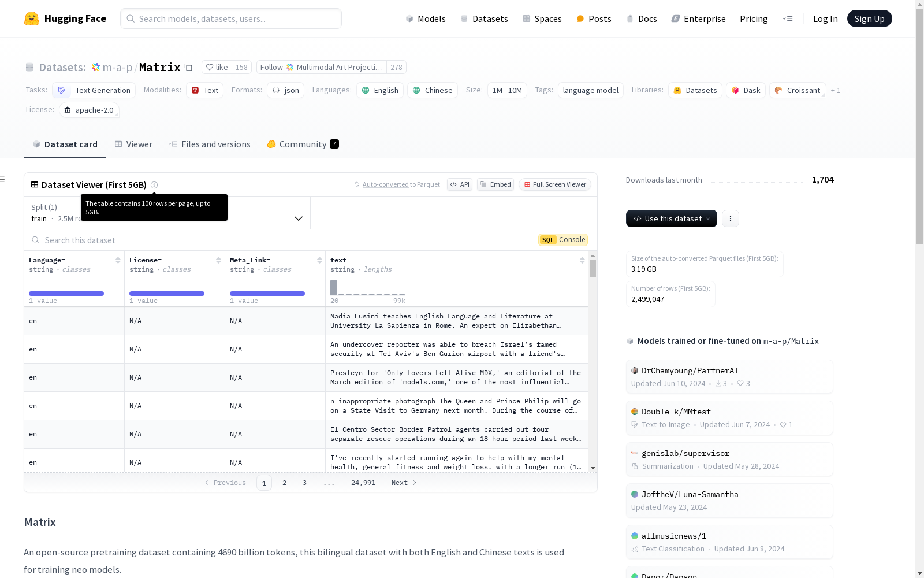
Task: Switch to the Dataset card tab
Action: click(x=65, y=144)
